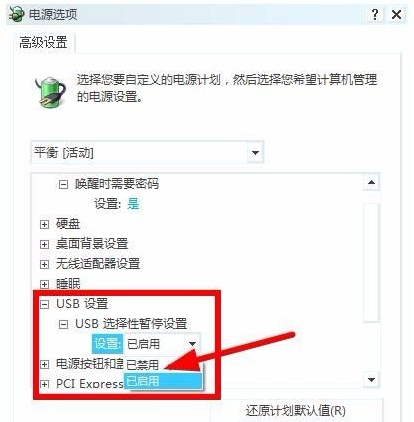This screenshot has height=422, width=414.
Task: Click the question mark help button
Action: click(375, 14)
